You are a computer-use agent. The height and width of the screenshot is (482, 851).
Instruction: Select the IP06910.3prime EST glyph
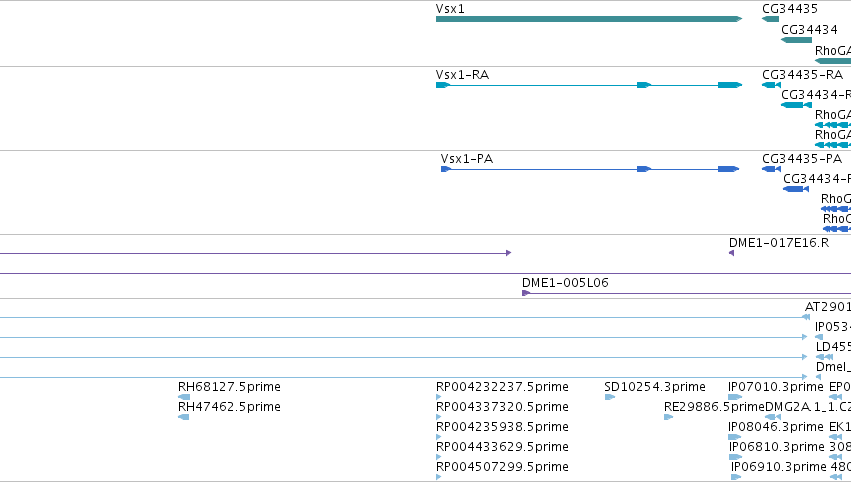(x=736, y=477)
